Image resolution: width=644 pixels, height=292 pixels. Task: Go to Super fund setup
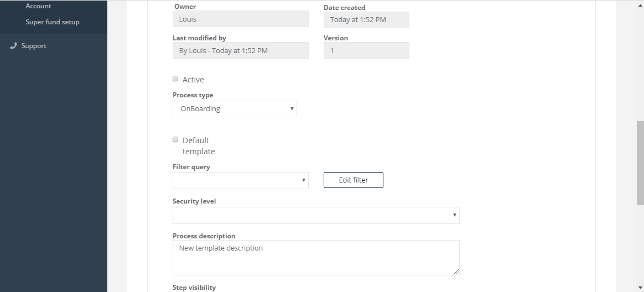pos(52,22)
